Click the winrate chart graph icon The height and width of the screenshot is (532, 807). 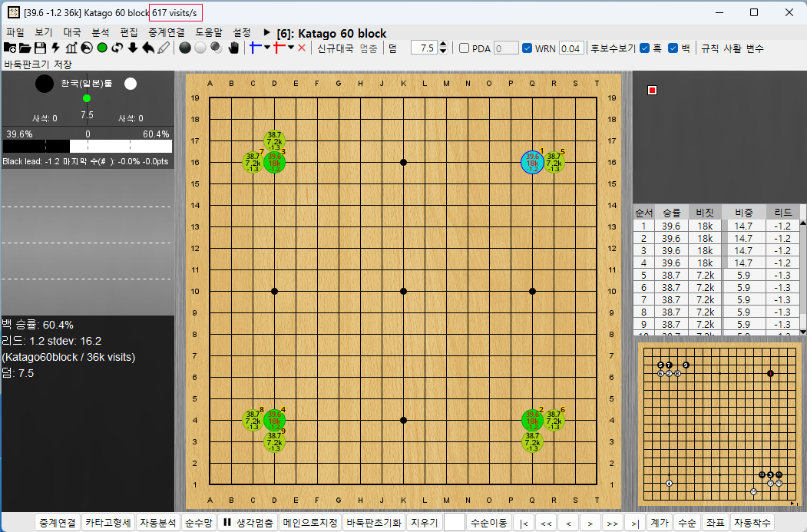tap(71, 48)
